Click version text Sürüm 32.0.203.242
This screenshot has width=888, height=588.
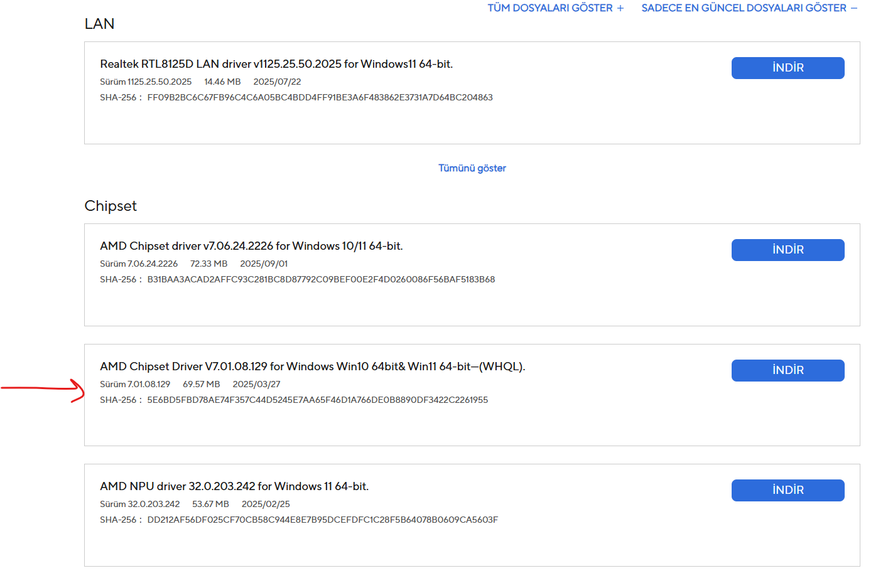(140, 504)
